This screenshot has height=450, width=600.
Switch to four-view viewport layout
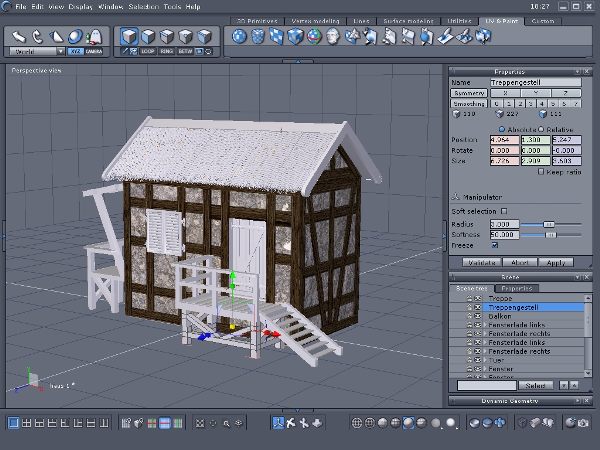point(26,423)
